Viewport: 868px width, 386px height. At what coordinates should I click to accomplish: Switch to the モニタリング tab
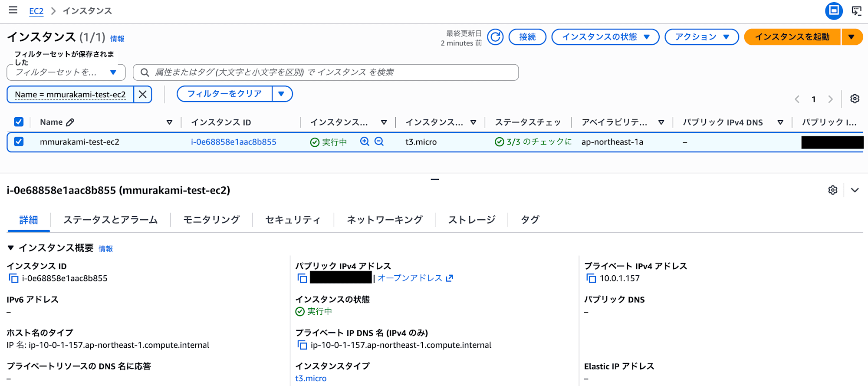point(211,220)
